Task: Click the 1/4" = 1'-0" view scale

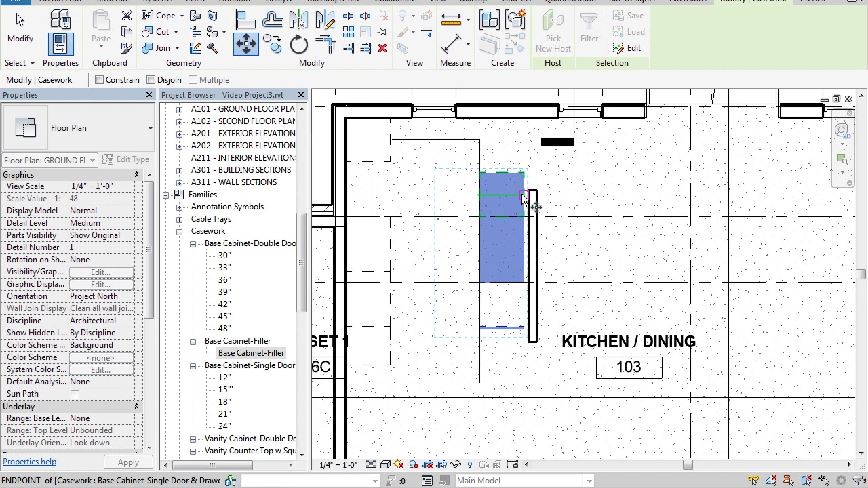Action: point(338,464)
